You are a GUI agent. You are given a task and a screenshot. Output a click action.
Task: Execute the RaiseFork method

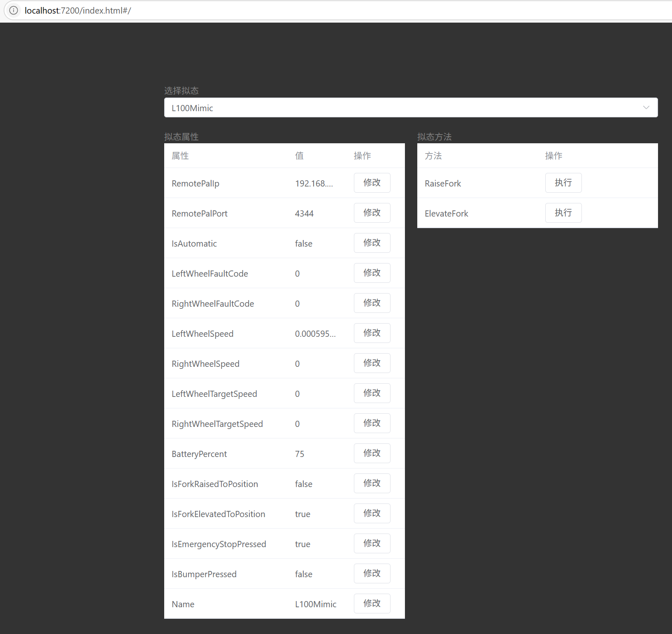[563, 183]
